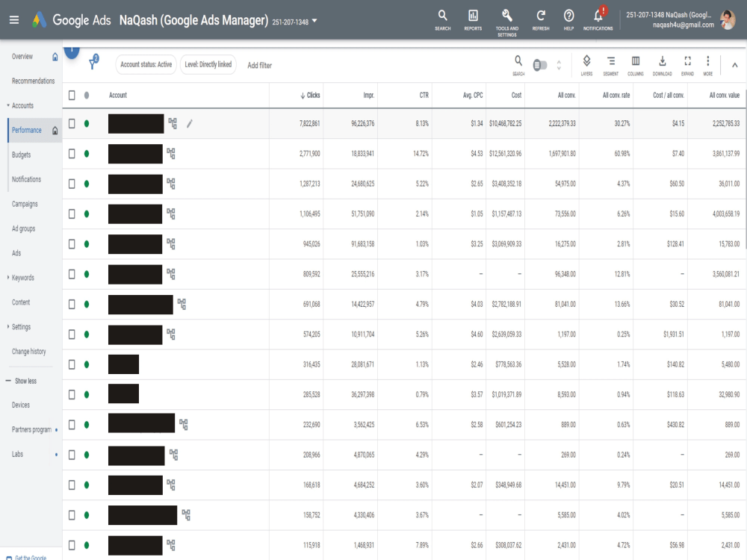Open Budgets in sidebar
This screenshot has width=747, height=560.
click(22, 155)
